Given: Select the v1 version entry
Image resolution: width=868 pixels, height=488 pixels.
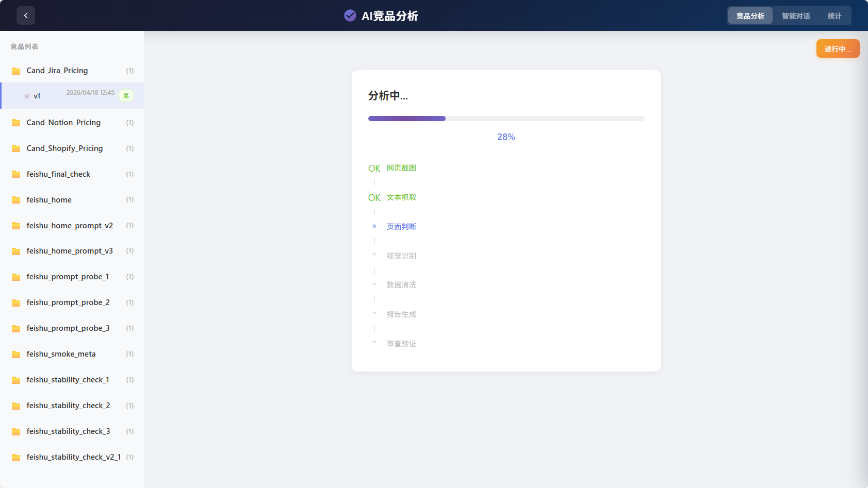Looking at the screenshot, I should 72,96.
